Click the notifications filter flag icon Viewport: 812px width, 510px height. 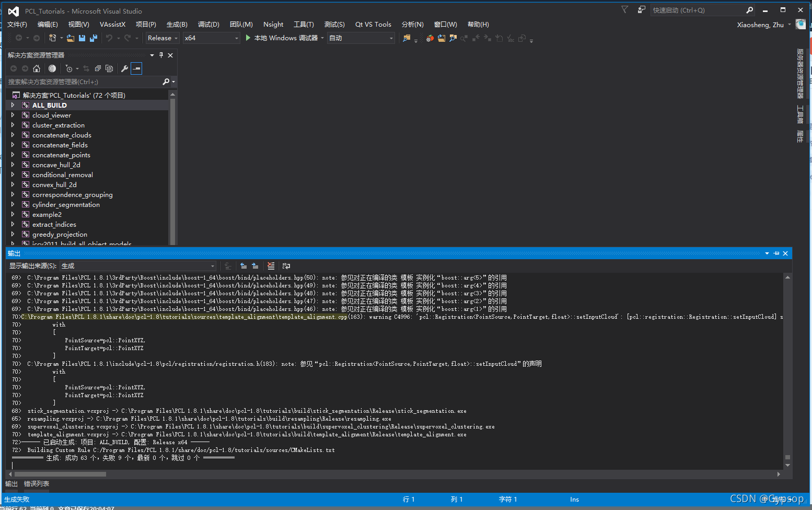coord(624,9)
